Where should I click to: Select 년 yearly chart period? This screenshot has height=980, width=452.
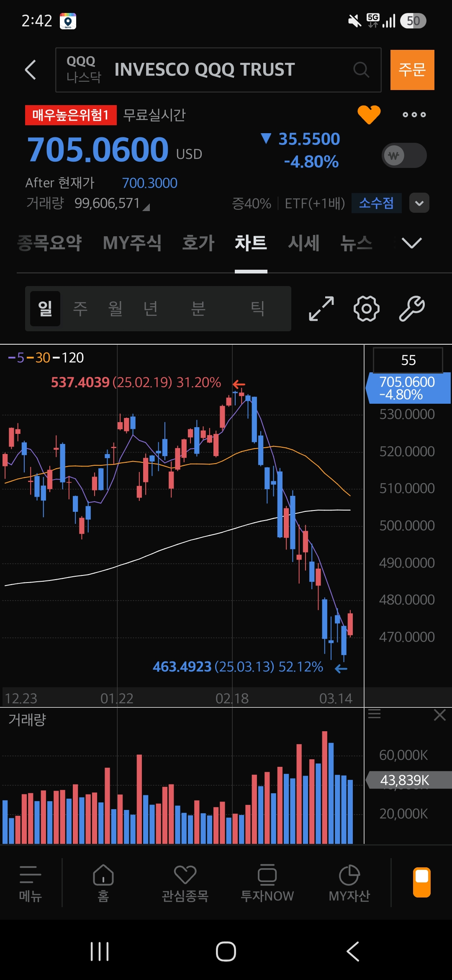(x=151, y=309)
